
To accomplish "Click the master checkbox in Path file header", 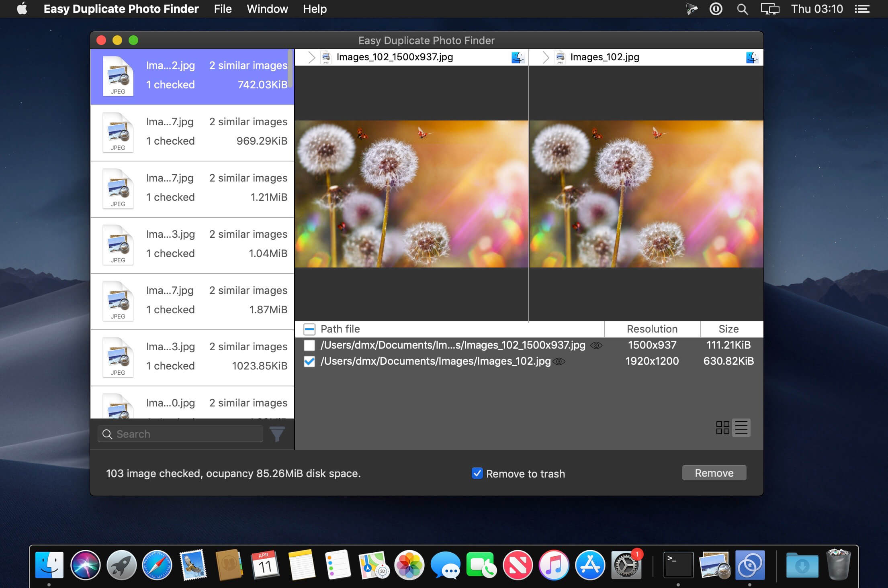I will (309, 329).
